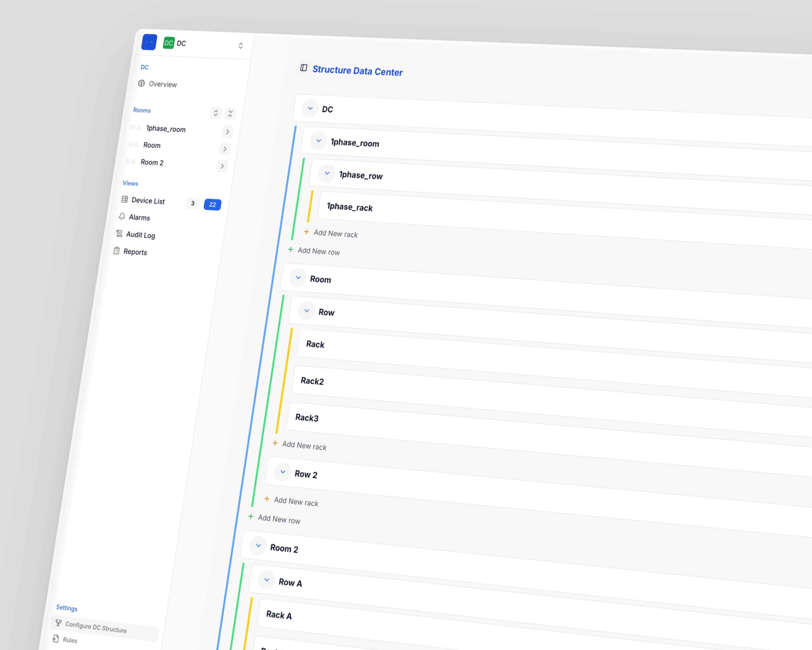Screen dimensions: 812x650
Task: Click the Structure Data Center title
Action: click(357, 71)
